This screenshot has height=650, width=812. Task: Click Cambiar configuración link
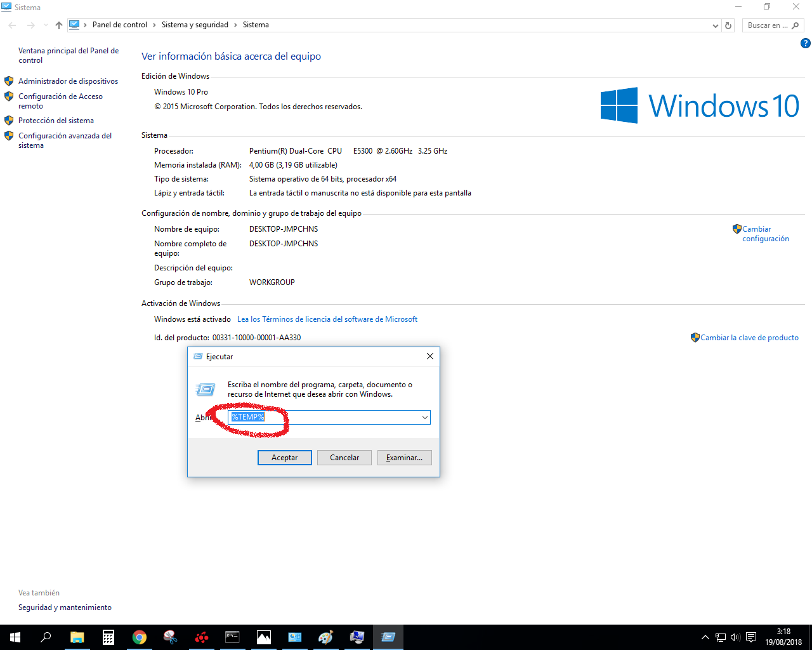(766, 234)
